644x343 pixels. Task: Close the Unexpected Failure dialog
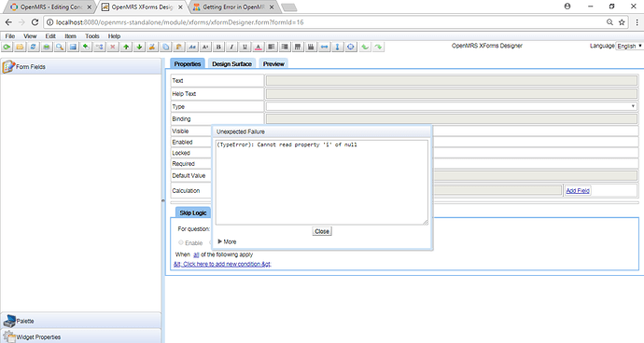[322, 231]
